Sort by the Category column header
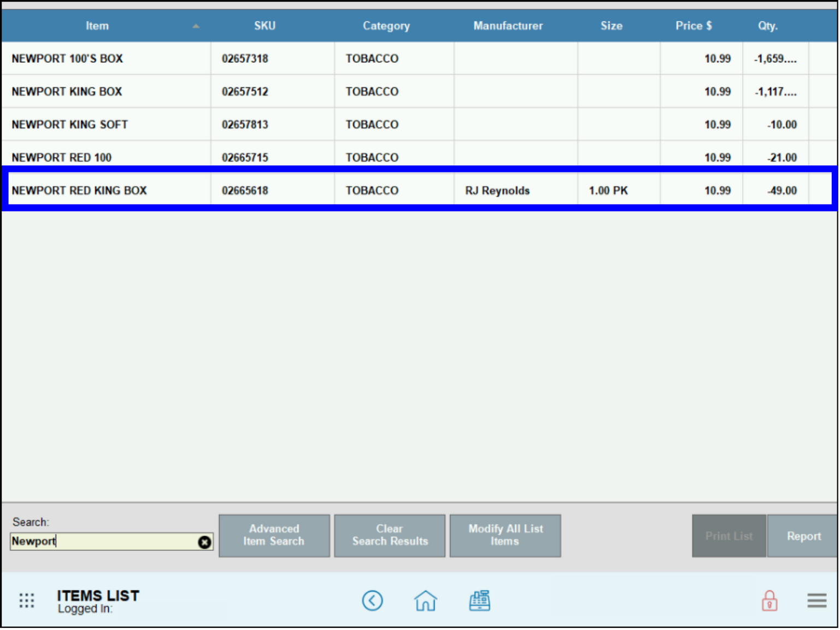Viewport: 840px width, 630px height. 386,26
